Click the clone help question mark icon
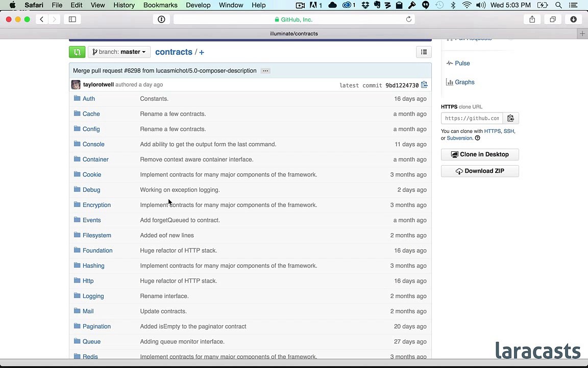 [477, 138]
